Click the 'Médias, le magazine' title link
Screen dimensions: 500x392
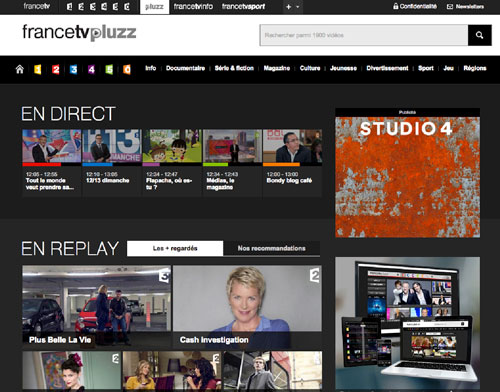pos(220,184)
